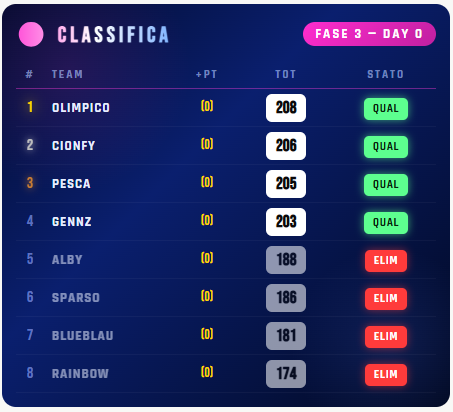453x412 pixels.
Task: Click OLIMPICO's QUAL status badge
Action: pyautogui.click(x=386, y=109)
